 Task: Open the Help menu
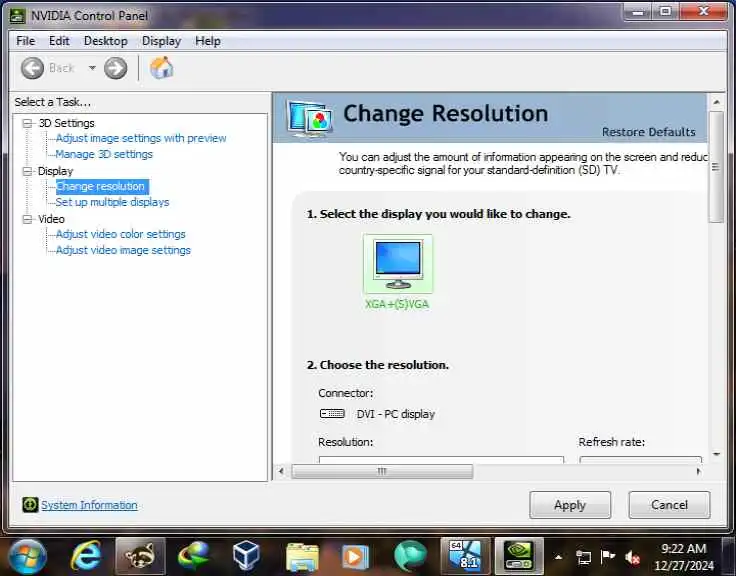pos(208,41)
